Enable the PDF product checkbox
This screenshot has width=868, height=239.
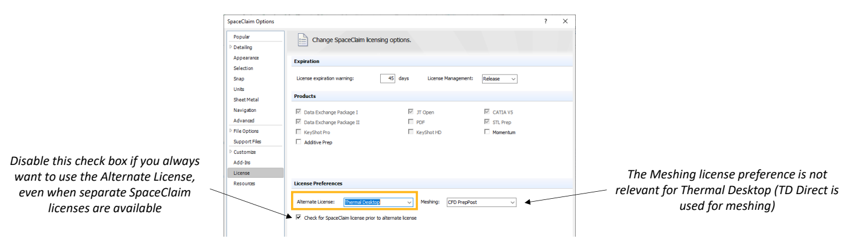(x=411, y=122)
